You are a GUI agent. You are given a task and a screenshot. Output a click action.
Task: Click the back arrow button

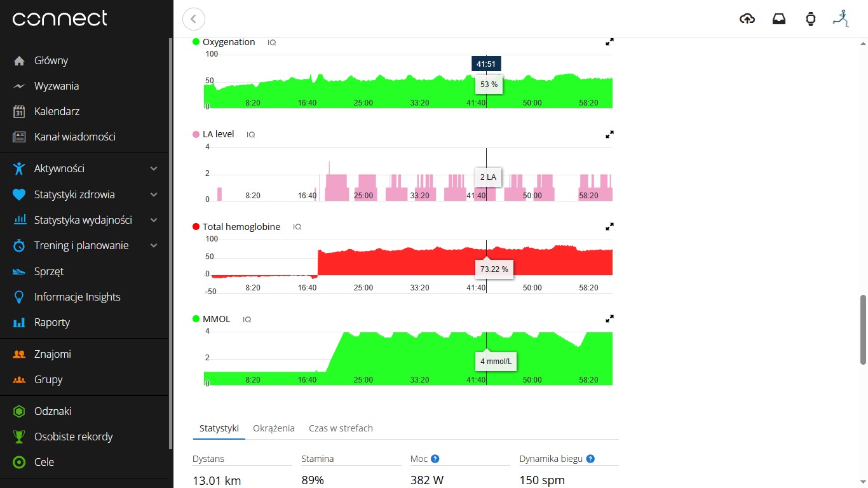[194, 19]
